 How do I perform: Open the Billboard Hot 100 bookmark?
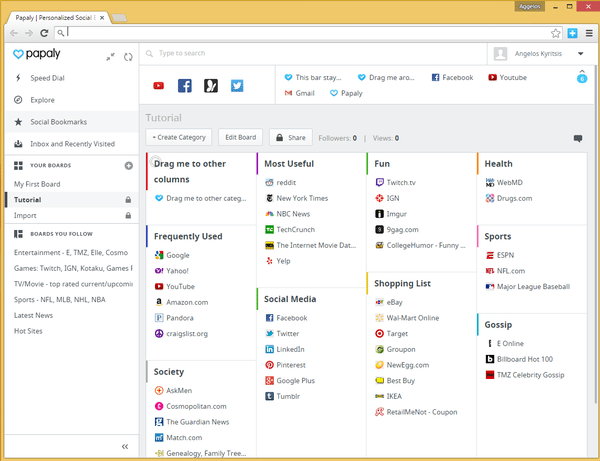(519, 359)
